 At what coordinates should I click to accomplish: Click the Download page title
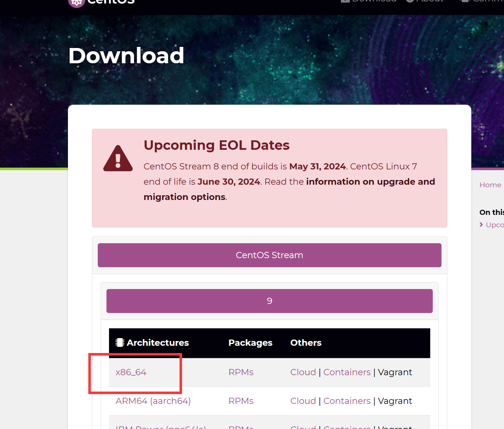(x=126, y=56)
